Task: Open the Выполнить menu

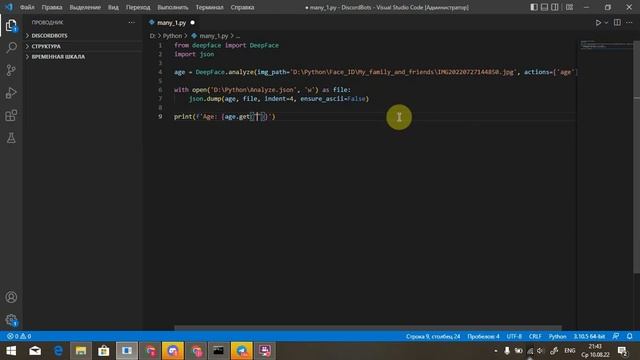Action: tap(173, 7)
